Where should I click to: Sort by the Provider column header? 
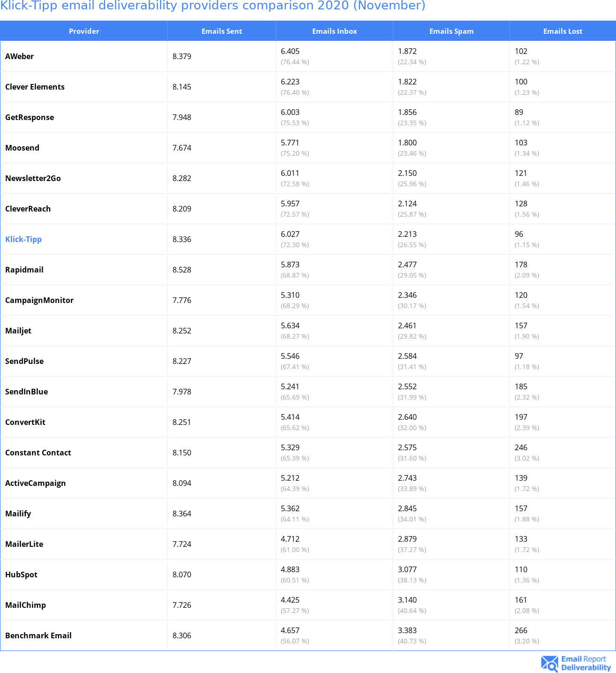point(84,31)
